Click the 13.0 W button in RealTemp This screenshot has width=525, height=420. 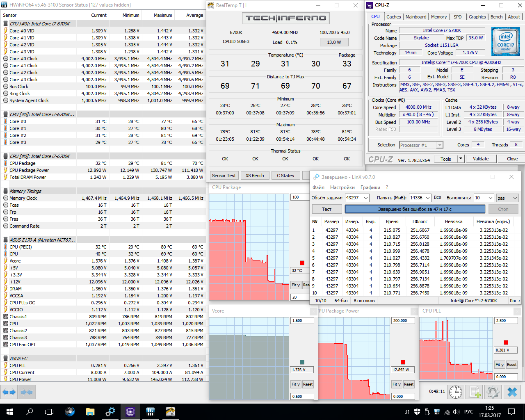(x=334, y=42)
